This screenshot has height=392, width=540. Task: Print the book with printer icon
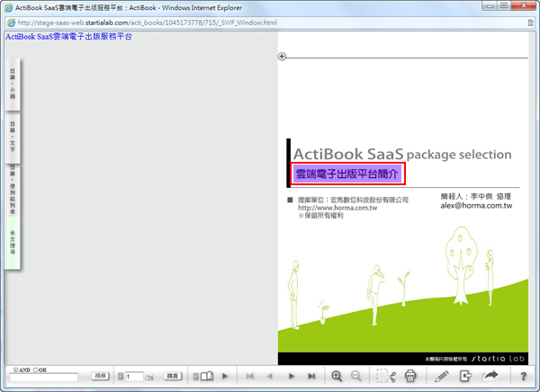tap(410, 376)
